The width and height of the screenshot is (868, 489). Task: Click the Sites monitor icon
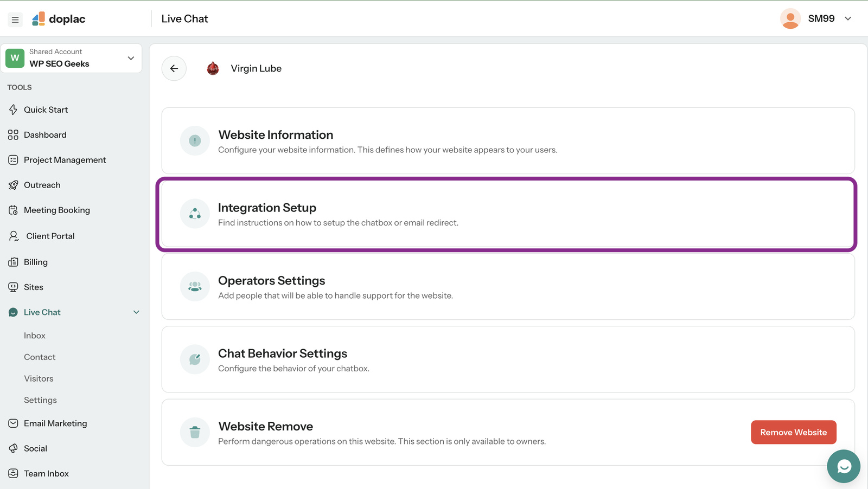[x=13, y=287]
